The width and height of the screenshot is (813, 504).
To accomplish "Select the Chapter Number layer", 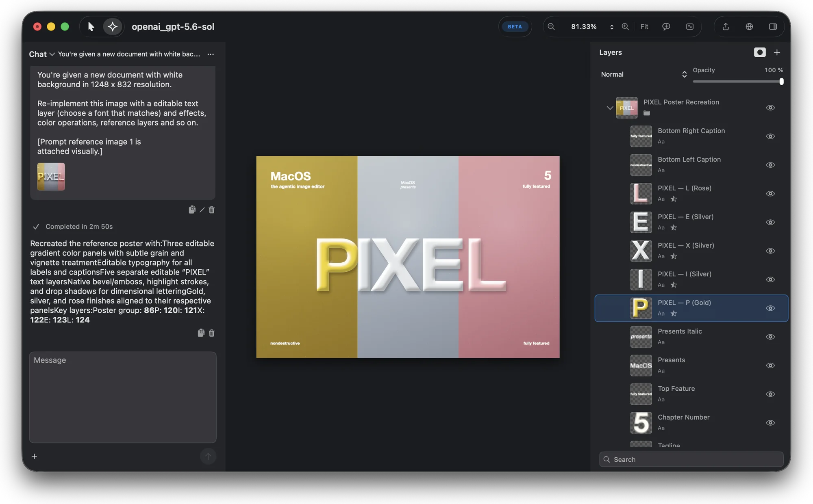I will [691, 423].
